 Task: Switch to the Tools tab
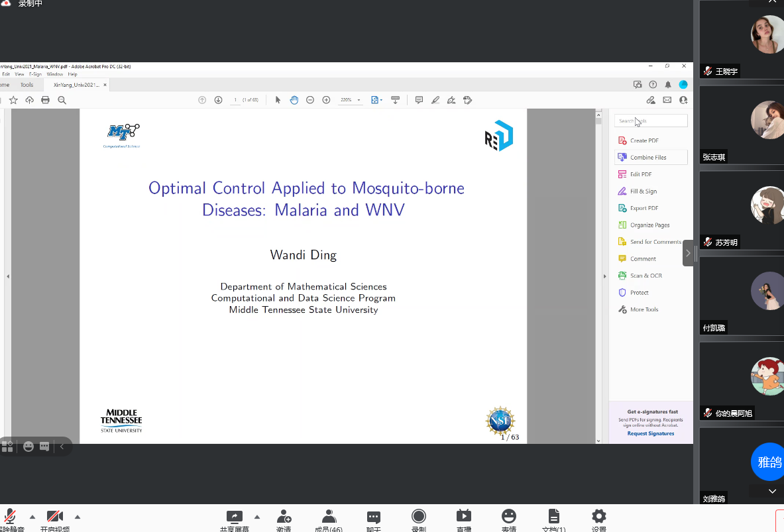(27, 85)
